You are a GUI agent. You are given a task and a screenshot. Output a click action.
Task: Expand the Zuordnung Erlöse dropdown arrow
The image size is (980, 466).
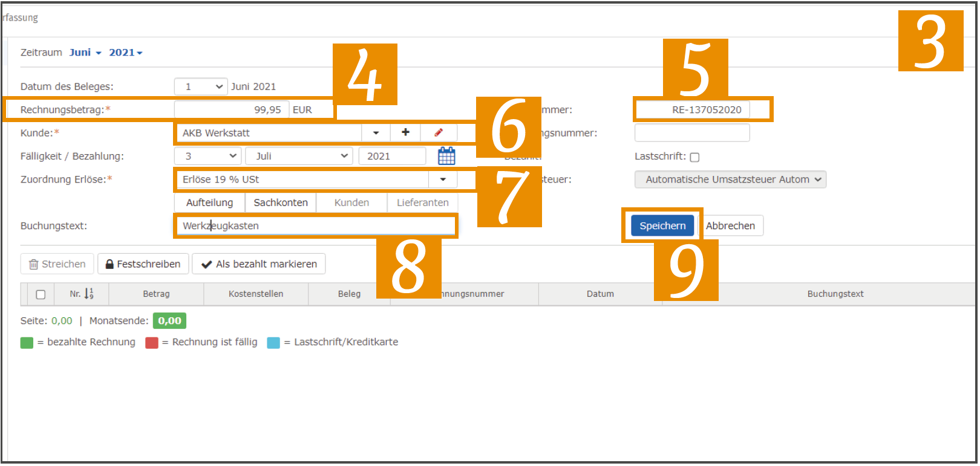tap(443, 180)
